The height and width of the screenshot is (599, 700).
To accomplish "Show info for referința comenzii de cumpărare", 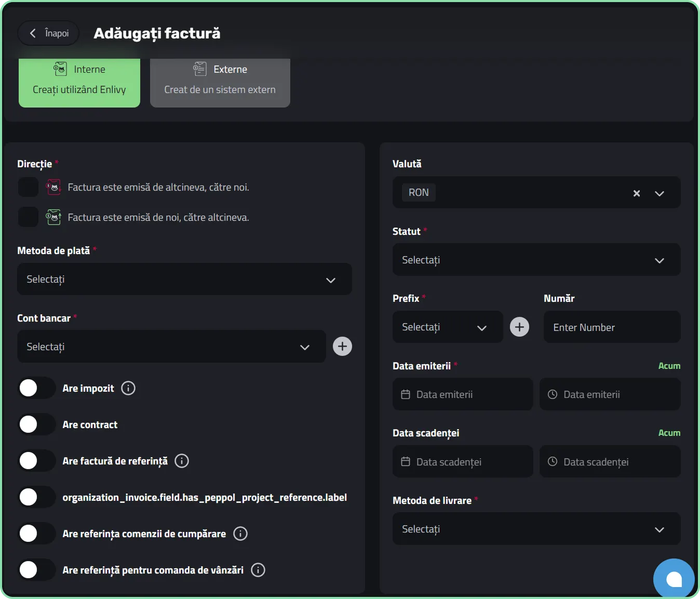I will pyautogui.click(x=240, y=534).
